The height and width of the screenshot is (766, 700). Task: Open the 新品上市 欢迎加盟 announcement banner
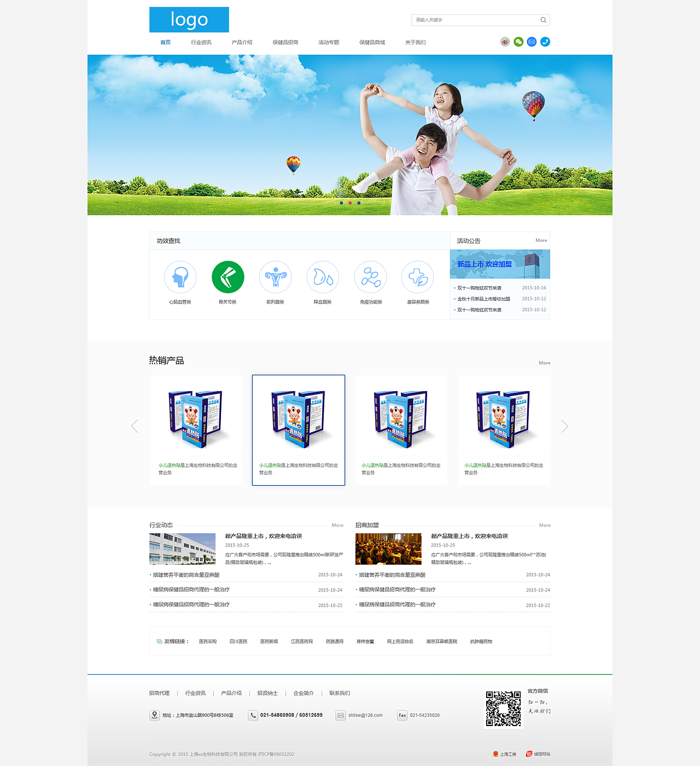(499, 264)
